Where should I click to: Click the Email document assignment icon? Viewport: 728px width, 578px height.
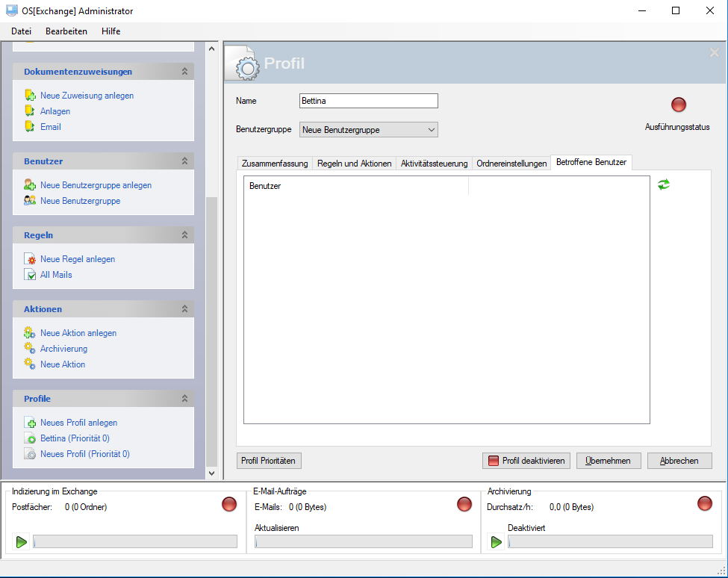[30, 127]
